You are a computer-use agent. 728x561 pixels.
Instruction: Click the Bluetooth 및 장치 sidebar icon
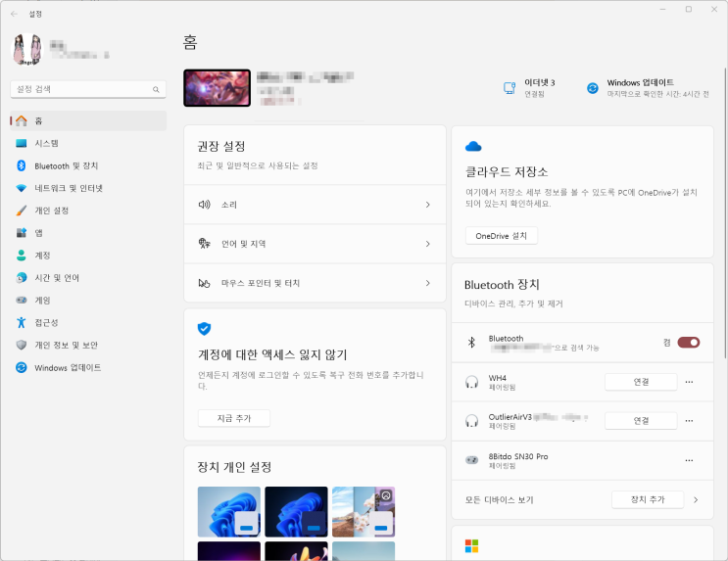coord(22,165)
